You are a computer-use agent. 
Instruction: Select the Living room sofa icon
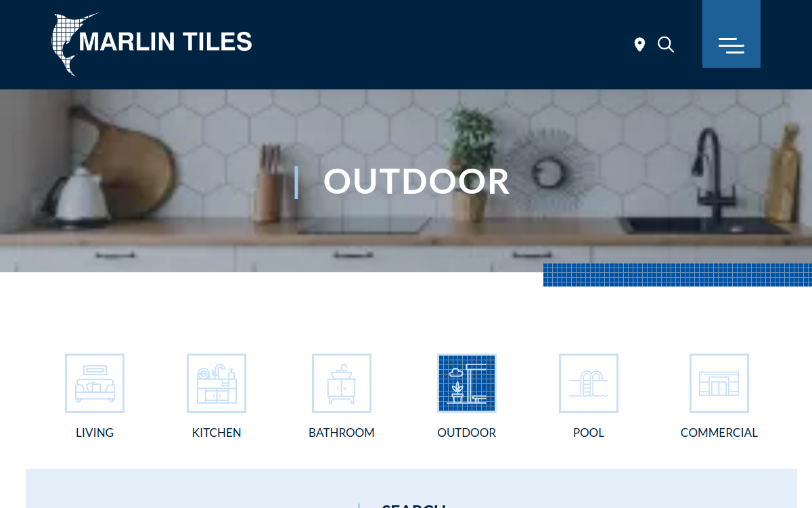(x=95, y=383)
